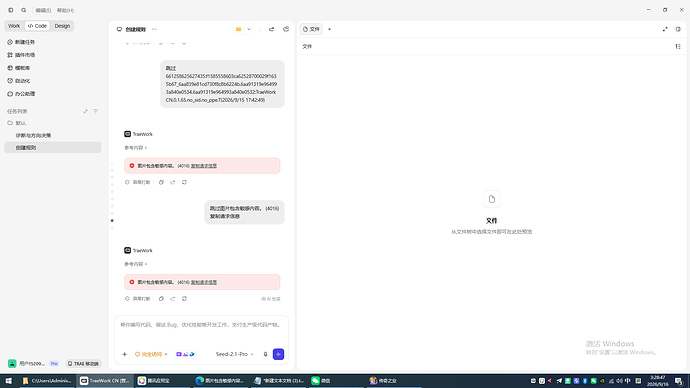Open the user account at sidebar bottom
The width and height of the screenshot is (690, 388).
click(x=33, y=364)
